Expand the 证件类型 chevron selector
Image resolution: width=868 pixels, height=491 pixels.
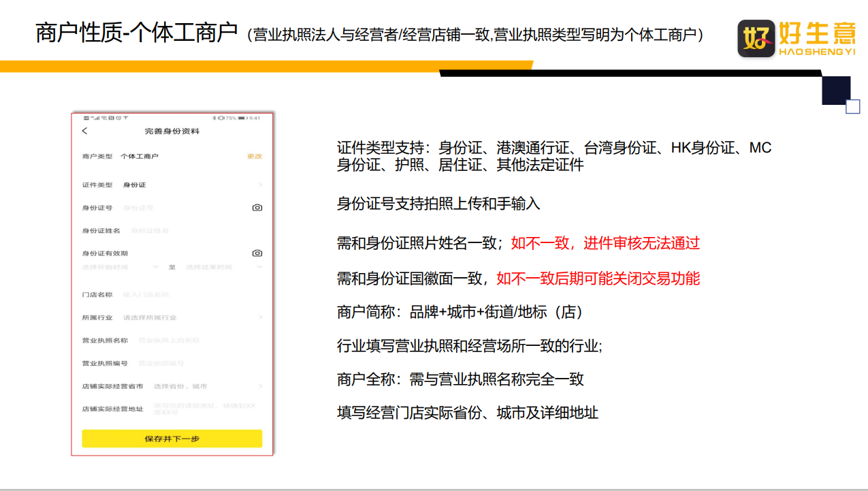259,185
